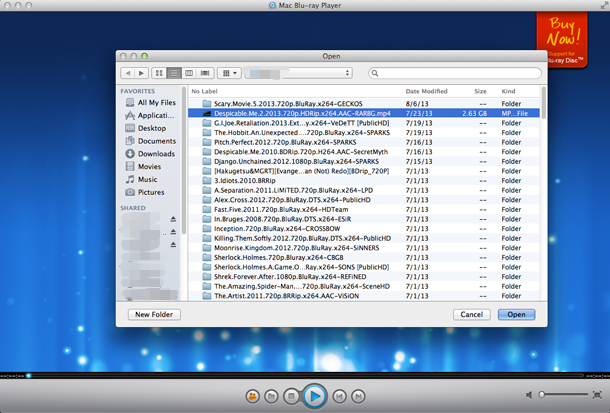The height and width of the screenshot is (413, 610).
Task: Click the Next chapter skip button
Action: pos(358,397)
